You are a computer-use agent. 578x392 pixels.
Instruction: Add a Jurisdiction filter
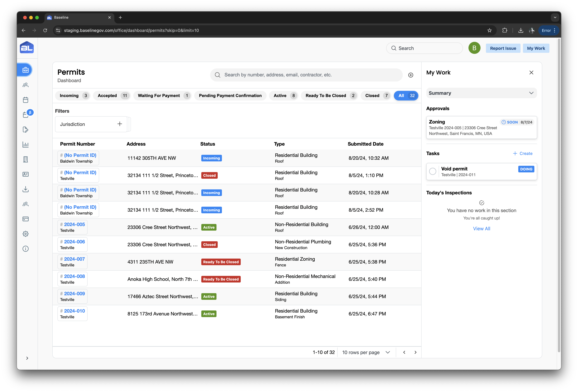pyautogui.click(x=120, y=124)
